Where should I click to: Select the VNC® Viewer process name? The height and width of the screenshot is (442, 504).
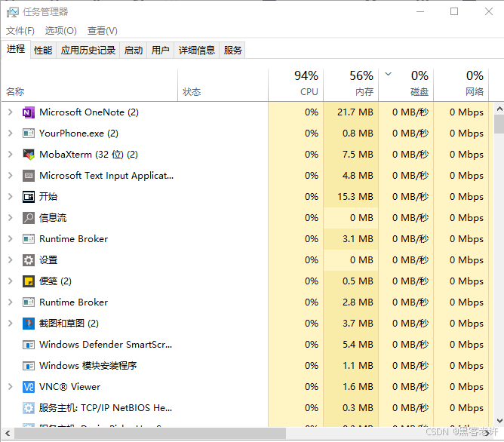(69, 387)
